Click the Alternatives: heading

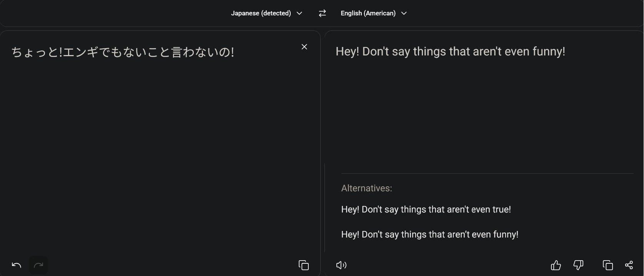[x=366, y=188]
